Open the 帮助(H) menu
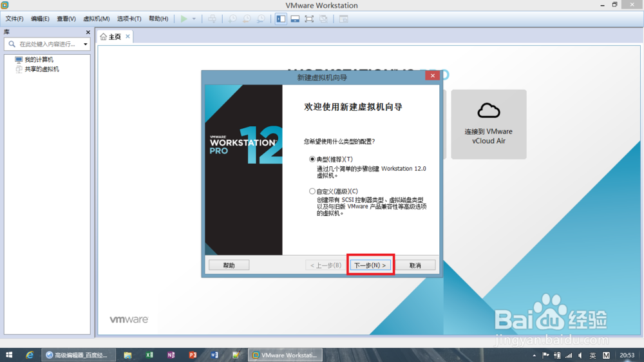Viewport: 644px width, 362px height. pos(158,19)
